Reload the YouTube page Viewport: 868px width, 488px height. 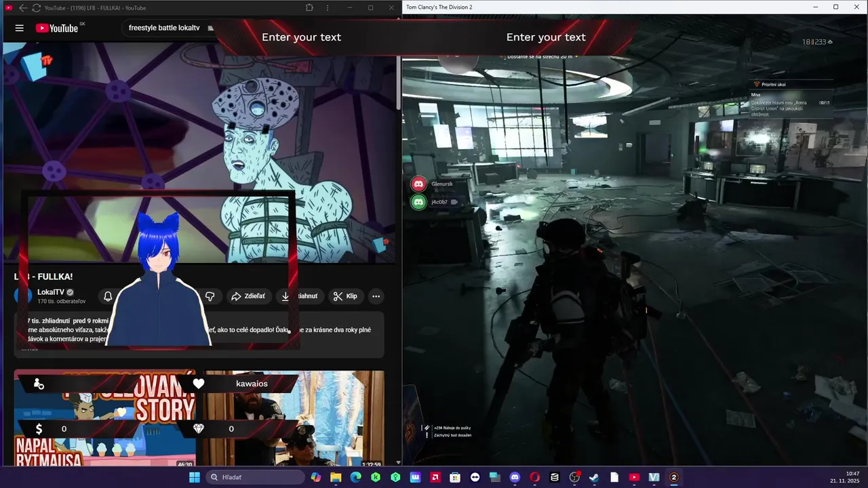click(x=36, y=7)
